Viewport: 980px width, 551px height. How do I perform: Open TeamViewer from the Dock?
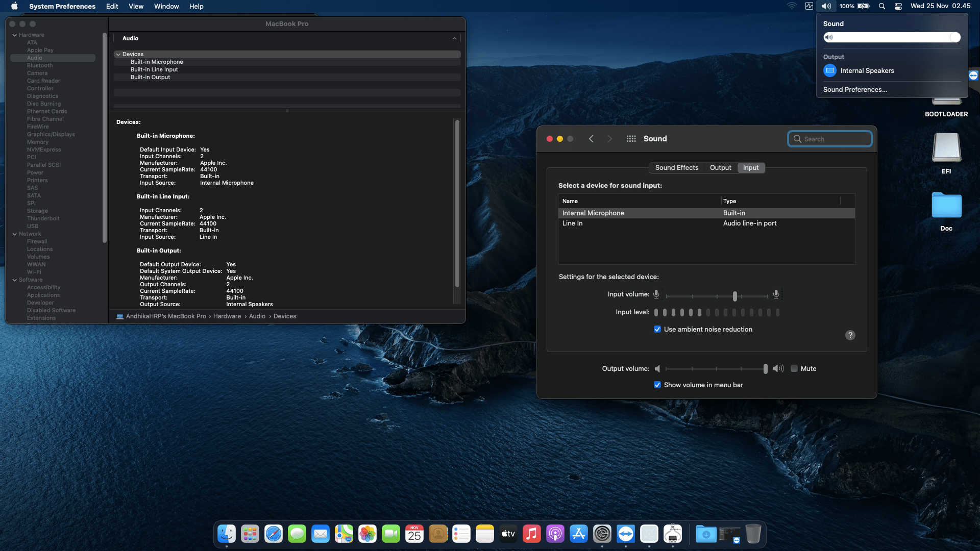pyautogui.click(x=626, y=534)
